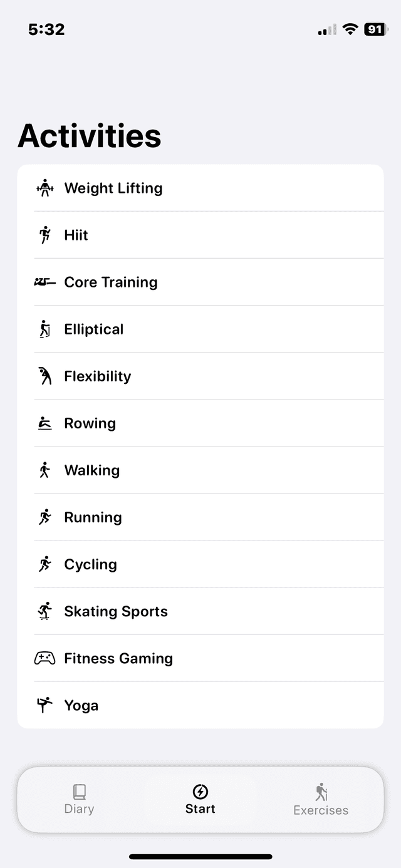Choose the Cycling activity row
The height and width of the screenshot is (868, 401).
pos(90,564)
